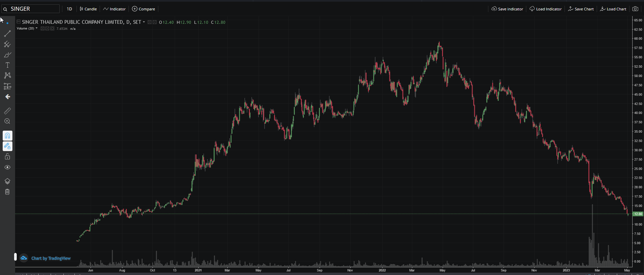Select the long position prediction tool
The height and width of the screenshot is (275, 644).
[x=7, y=86]
